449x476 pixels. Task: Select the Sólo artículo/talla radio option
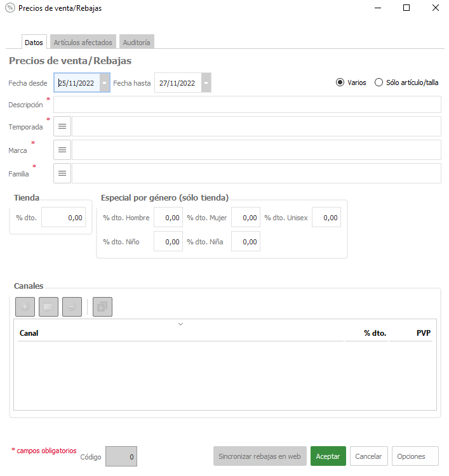click(379, 83)
